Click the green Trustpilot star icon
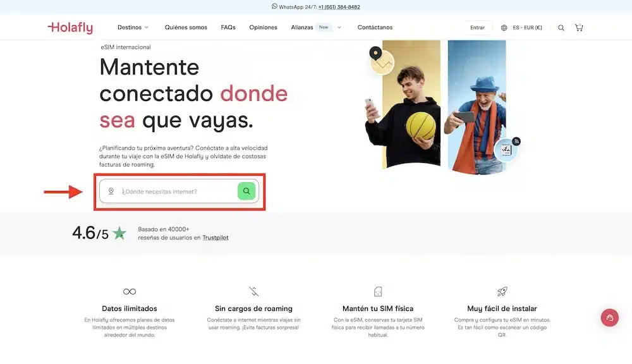632x364 pixels. pos(118,233)
